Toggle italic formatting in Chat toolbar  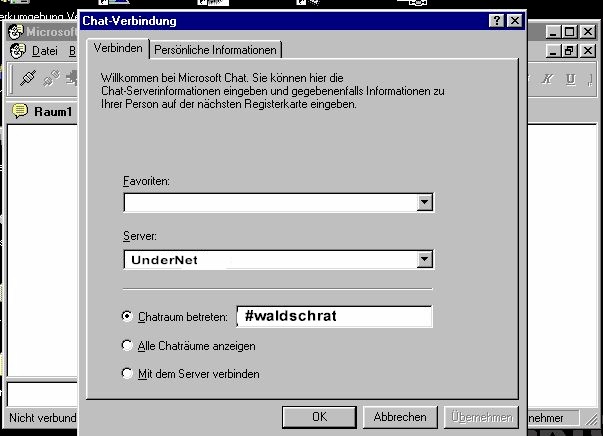tap(548, 79)
